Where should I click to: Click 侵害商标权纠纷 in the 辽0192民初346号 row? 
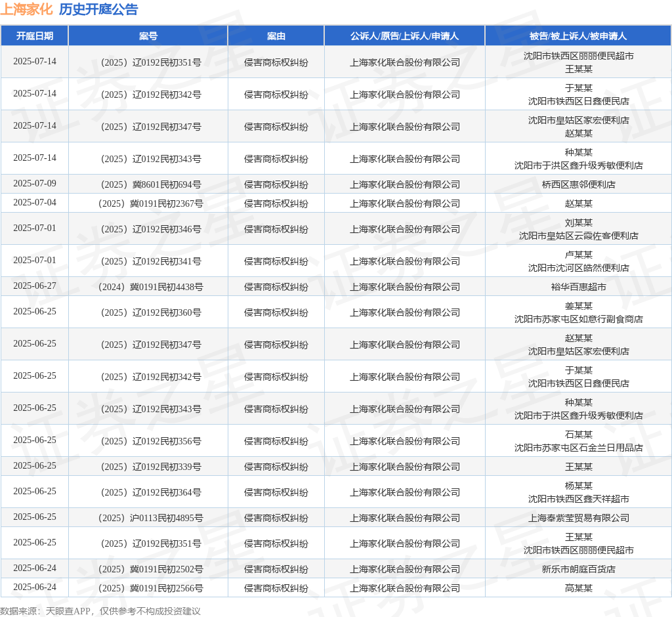(x=276, y=229)
